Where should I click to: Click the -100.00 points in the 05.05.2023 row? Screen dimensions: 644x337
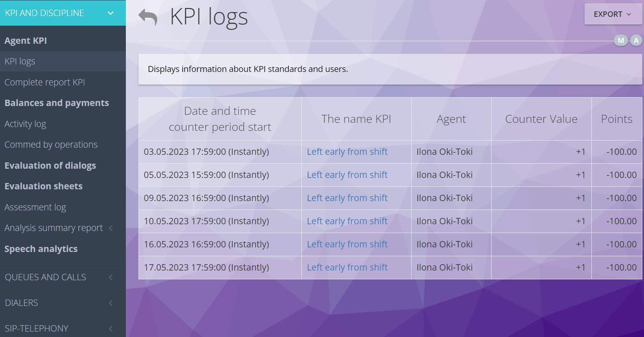point(621,175)
